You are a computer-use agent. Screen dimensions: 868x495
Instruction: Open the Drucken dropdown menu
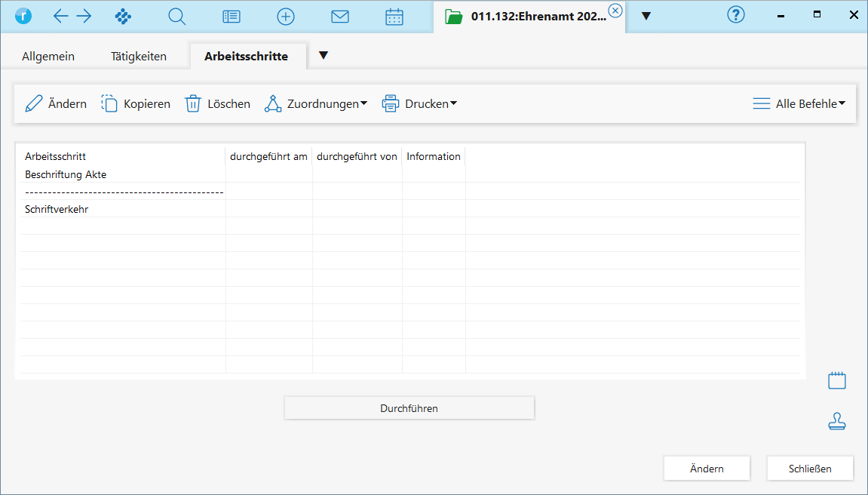click(420, 104)
